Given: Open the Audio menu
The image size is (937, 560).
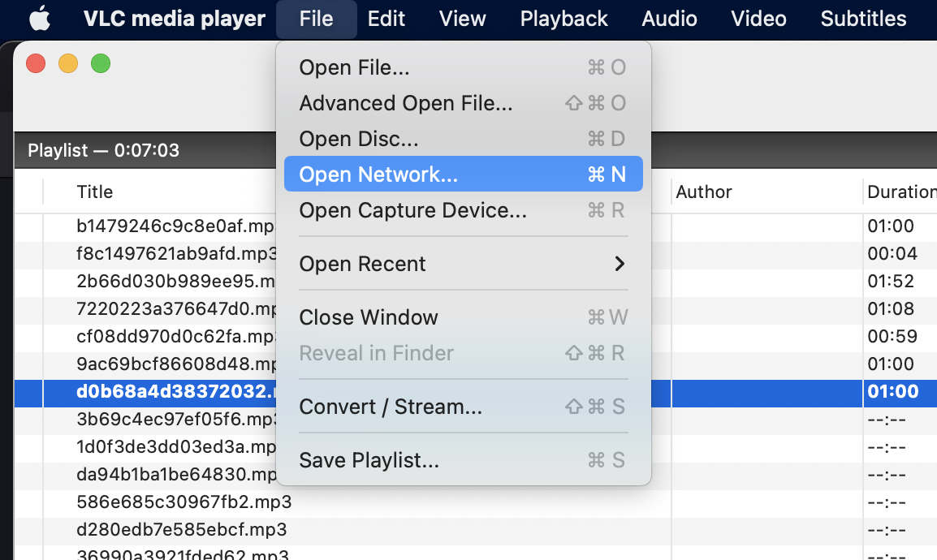Looking at the screenshot, I should point(669,19).
